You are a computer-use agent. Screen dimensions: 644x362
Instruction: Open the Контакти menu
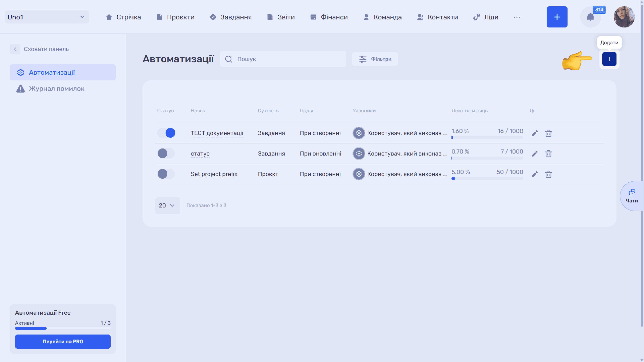point(438,17)
